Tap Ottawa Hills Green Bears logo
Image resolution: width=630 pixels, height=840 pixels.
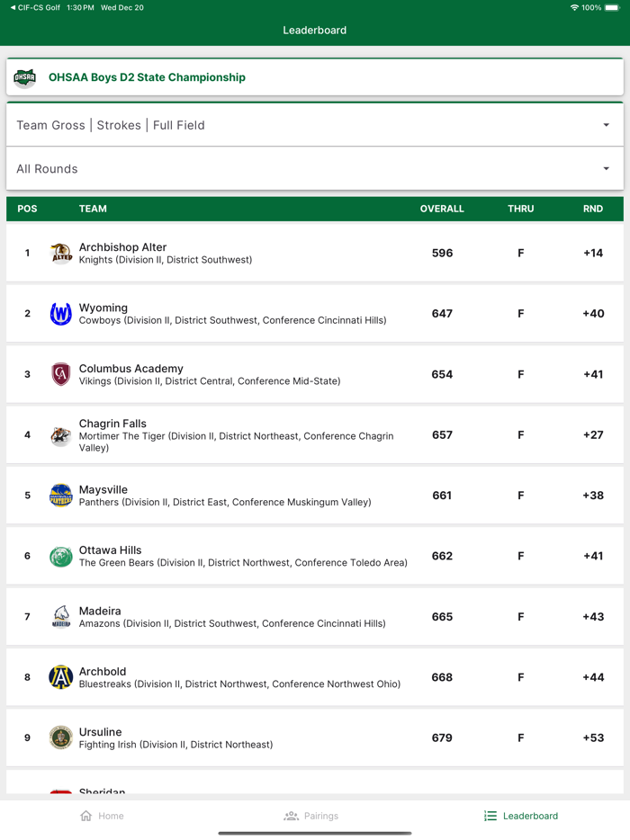click(60, 557)
